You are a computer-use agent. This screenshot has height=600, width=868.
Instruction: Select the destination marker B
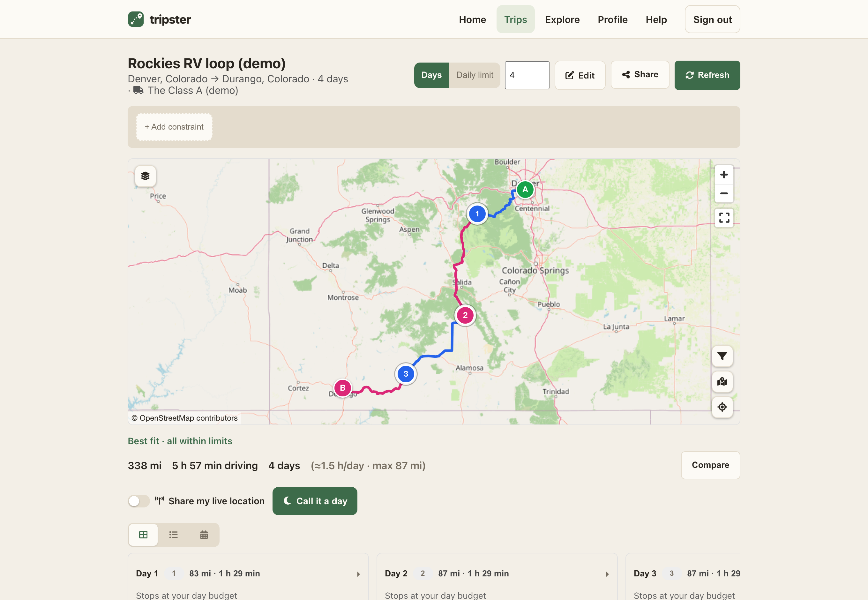pos(342,388)
